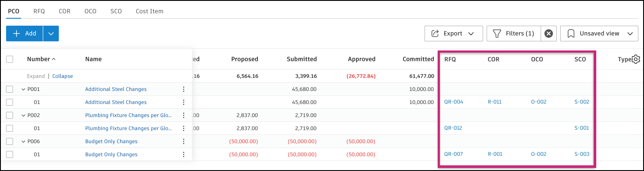Sort by the Number column header
Viewport: 644px width, 171px height.
coord(41,59)
